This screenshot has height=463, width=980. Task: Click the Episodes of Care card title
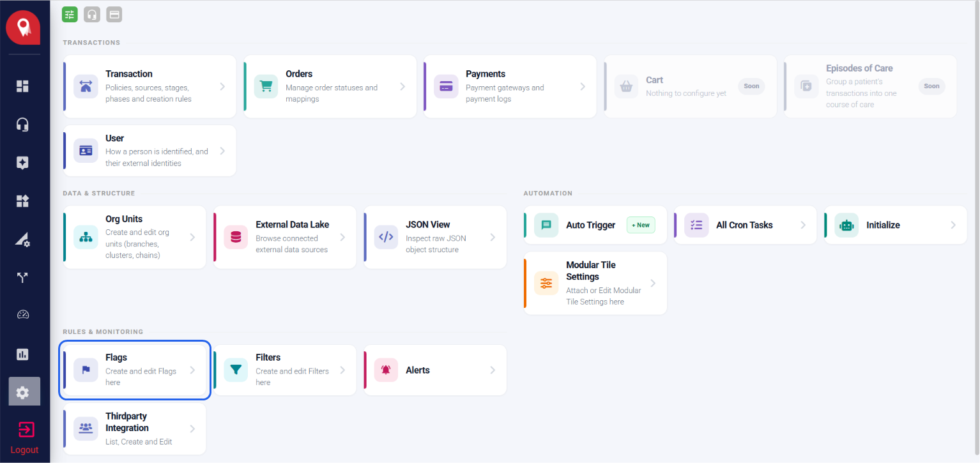[x=859, y=68]
